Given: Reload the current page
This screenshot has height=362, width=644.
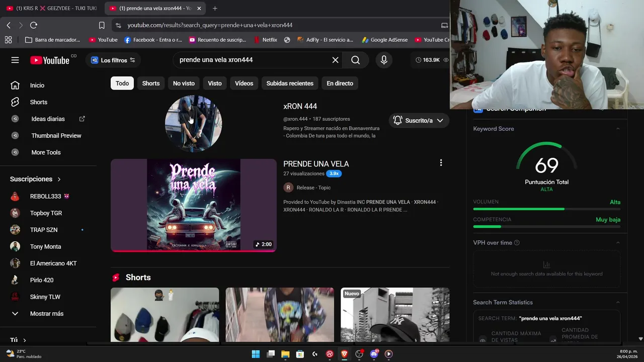Looking at the screenshot, I should (x=34, y=25).
